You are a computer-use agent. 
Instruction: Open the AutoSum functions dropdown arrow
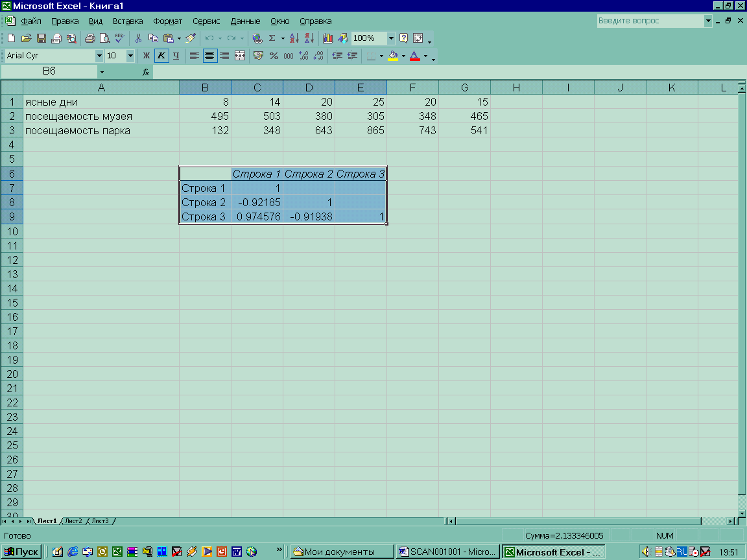coord(283,38)
